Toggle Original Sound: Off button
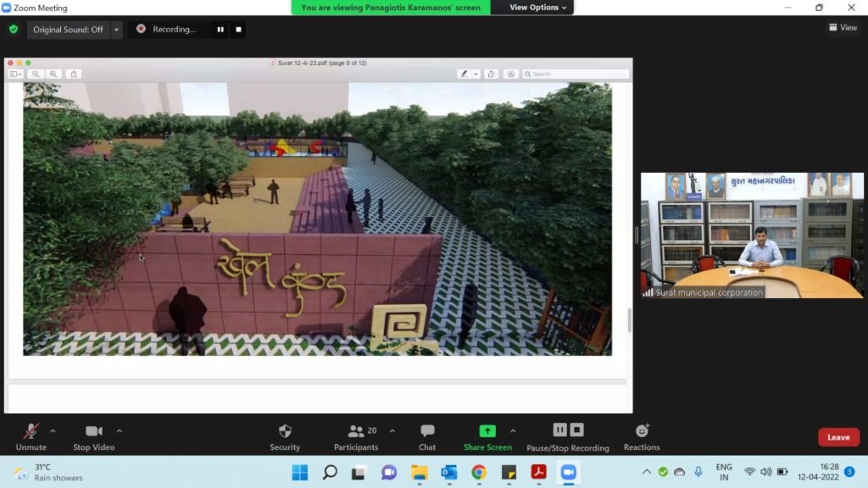 tap(68, 30)
